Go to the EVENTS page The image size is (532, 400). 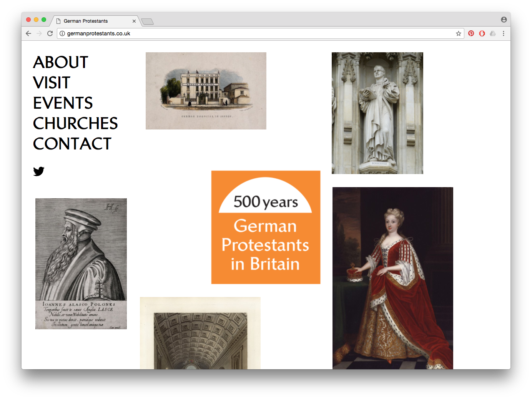[63, 103]
